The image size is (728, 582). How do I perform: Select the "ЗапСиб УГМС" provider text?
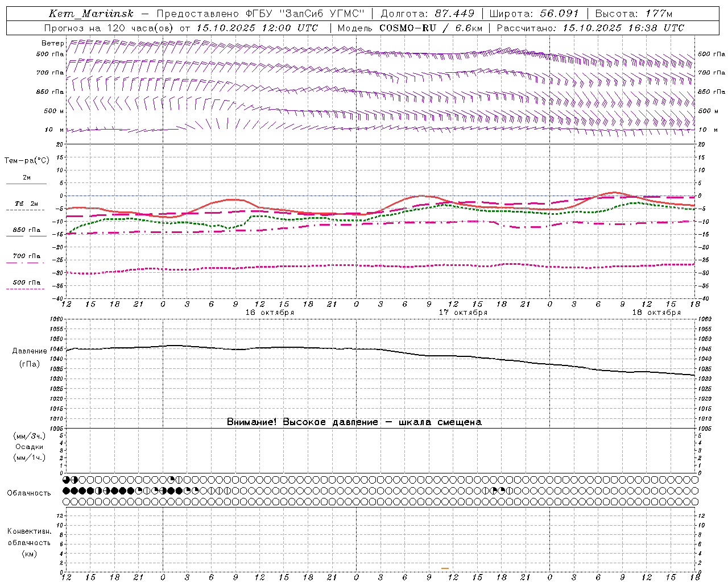click(321, 14)
